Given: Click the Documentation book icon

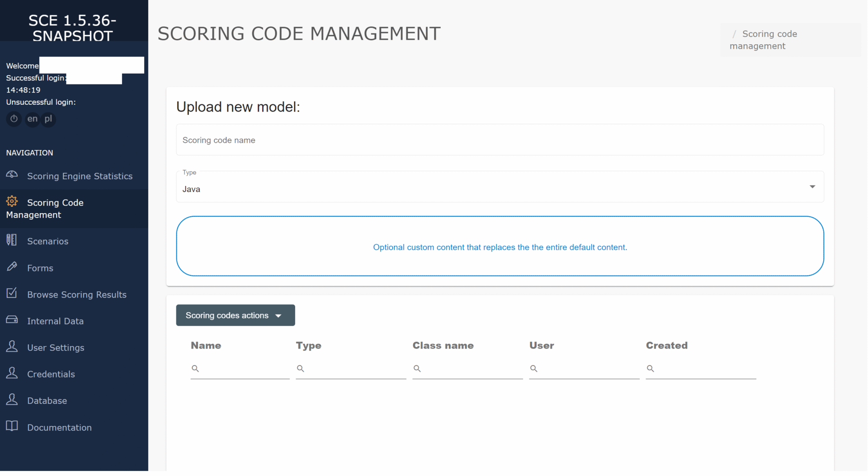Looking at the screenshot, I should [x=12, y=426].
